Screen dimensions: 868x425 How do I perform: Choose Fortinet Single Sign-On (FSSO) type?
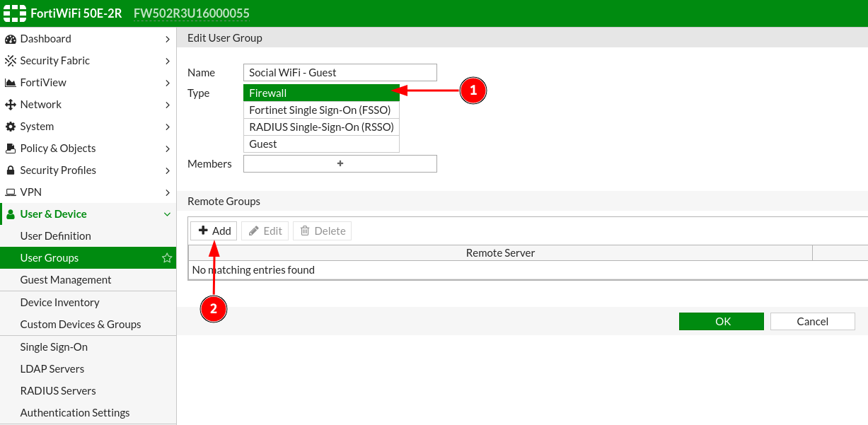pos(321,110)
